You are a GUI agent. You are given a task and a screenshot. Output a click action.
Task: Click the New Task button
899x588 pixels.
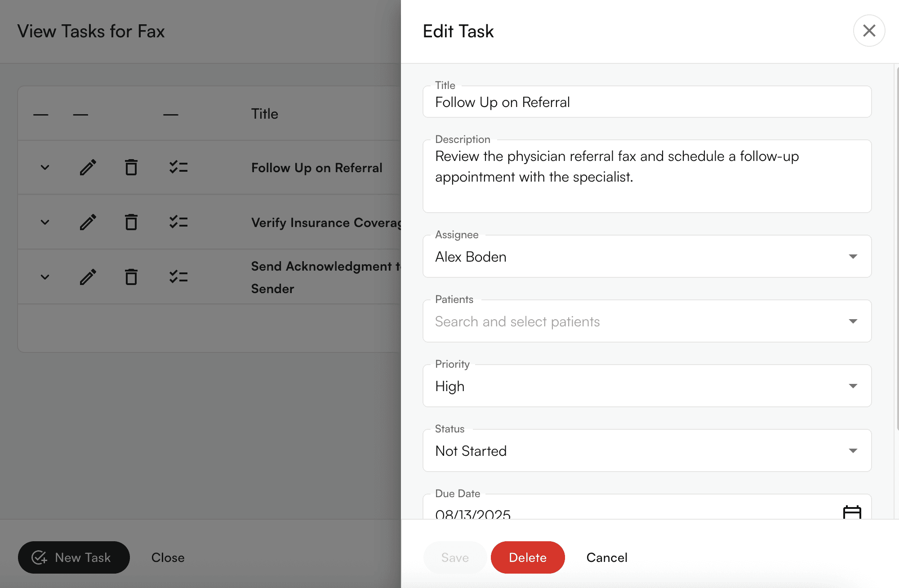(74, 557)
